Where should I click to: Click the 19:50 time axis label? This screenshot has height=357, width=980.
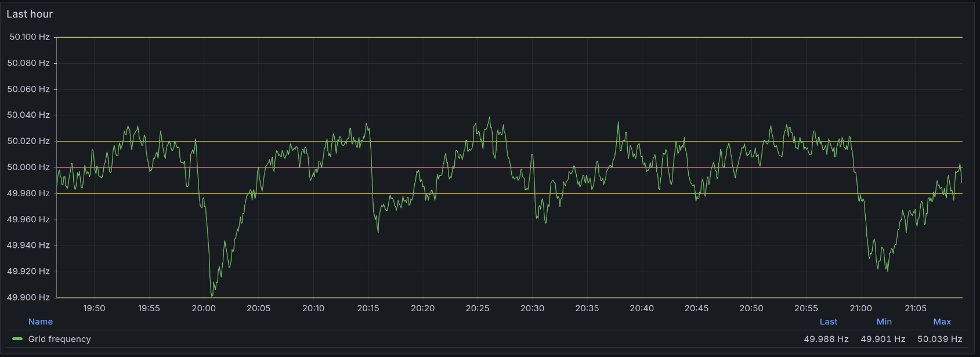[94, 308]
